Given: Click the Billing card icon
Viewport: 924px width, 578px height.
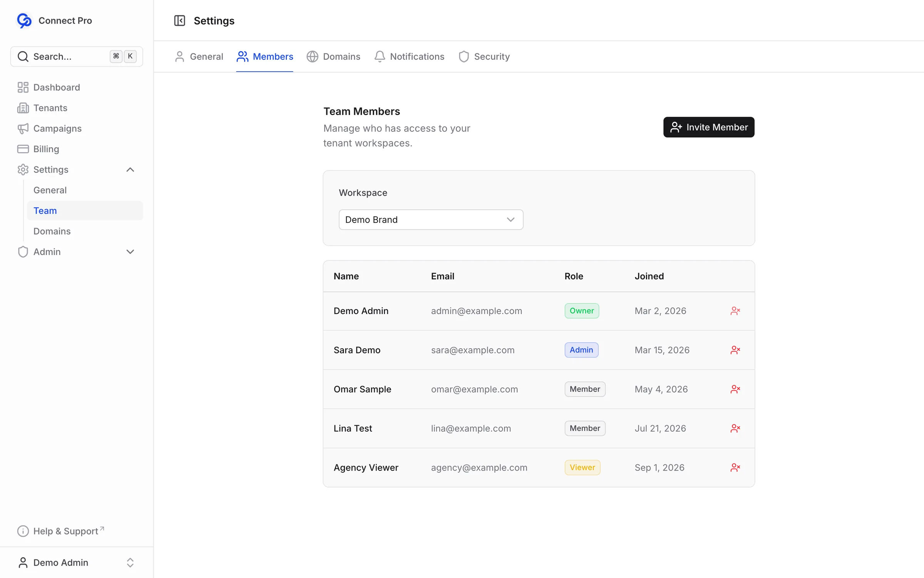Looking at the screenshot, I should pos(23,149).
